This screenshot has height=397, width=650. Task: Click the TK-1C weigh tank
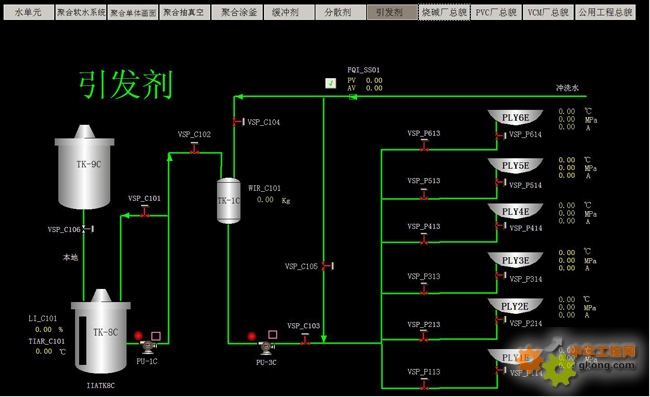pos(229,201)
